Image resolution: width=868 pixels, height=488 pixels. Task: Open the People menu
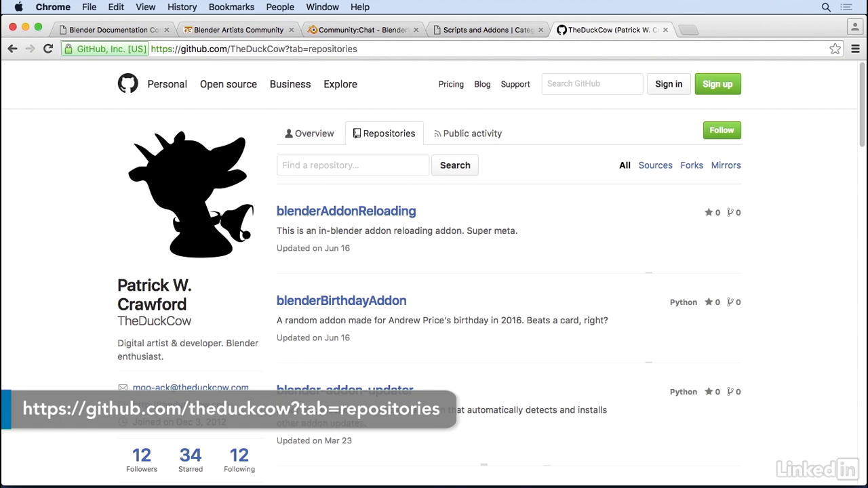tap(280, 7)
